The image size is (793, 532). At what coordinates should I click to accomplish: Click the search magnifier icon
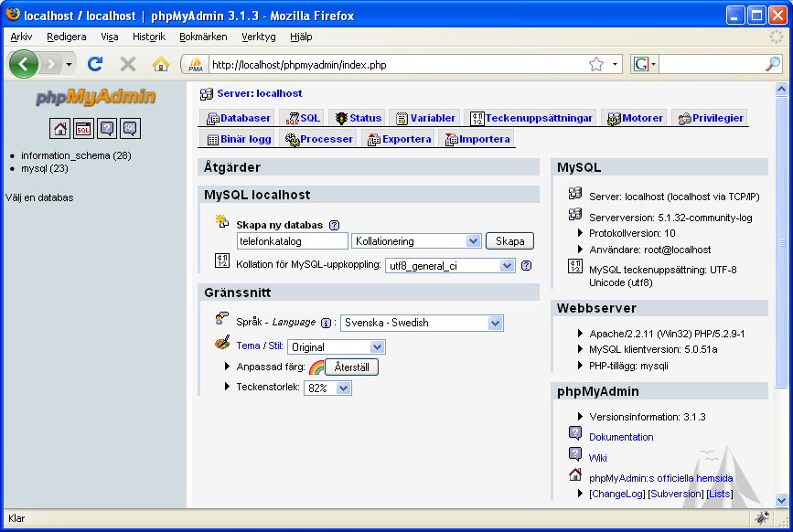point(772,64)
